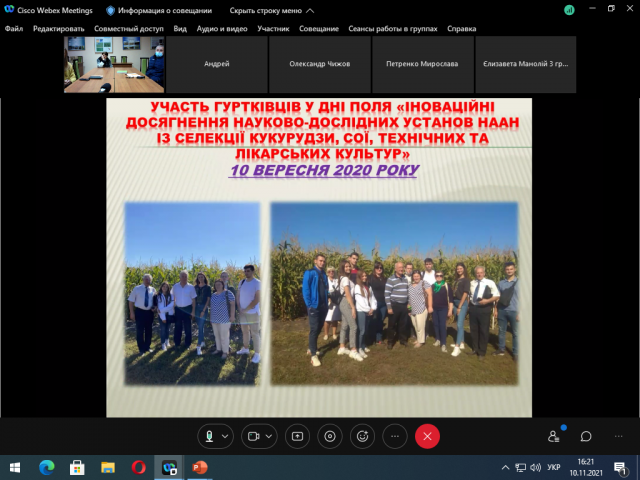This screenshot has height=480, width=640.
Task: Select participant tile Олександр Чижов
Action: click(x=320, y=64)
